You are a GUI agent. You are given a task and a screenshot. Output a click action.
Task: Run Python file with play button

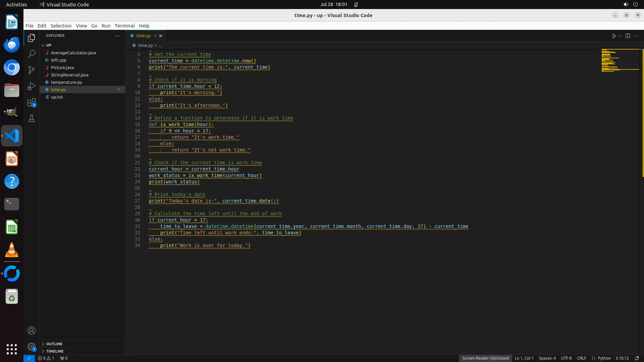coord(614,36)
